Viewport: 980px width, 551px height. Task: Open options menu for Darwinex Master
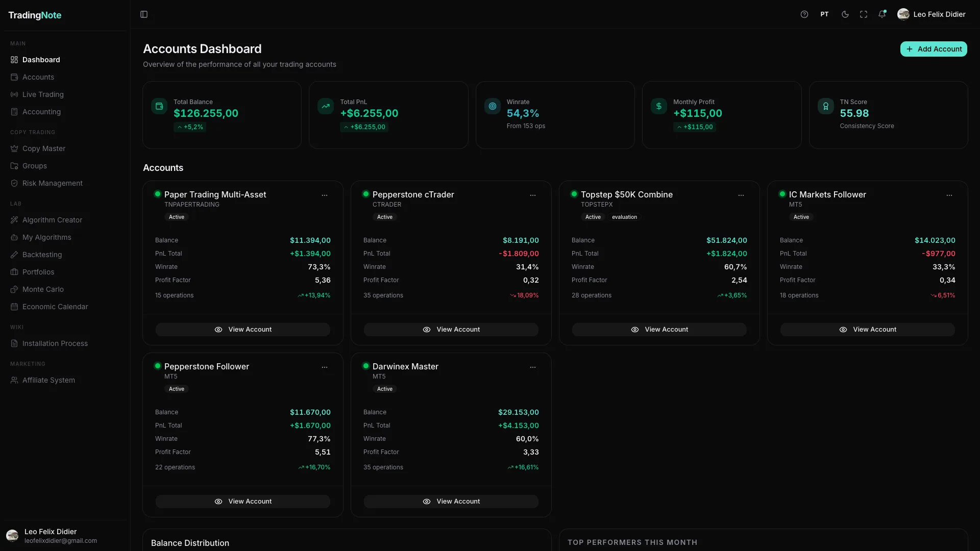pos(533,367)
